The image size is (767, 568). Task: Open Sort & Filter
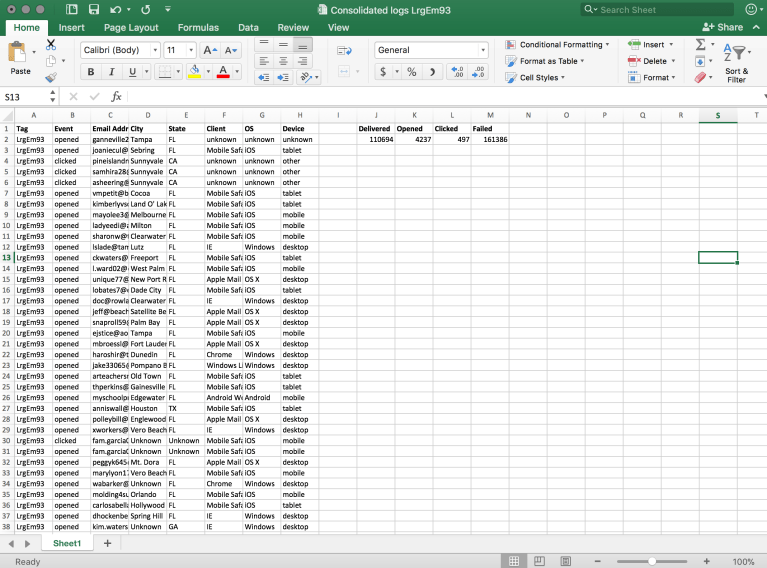[736, 61]
